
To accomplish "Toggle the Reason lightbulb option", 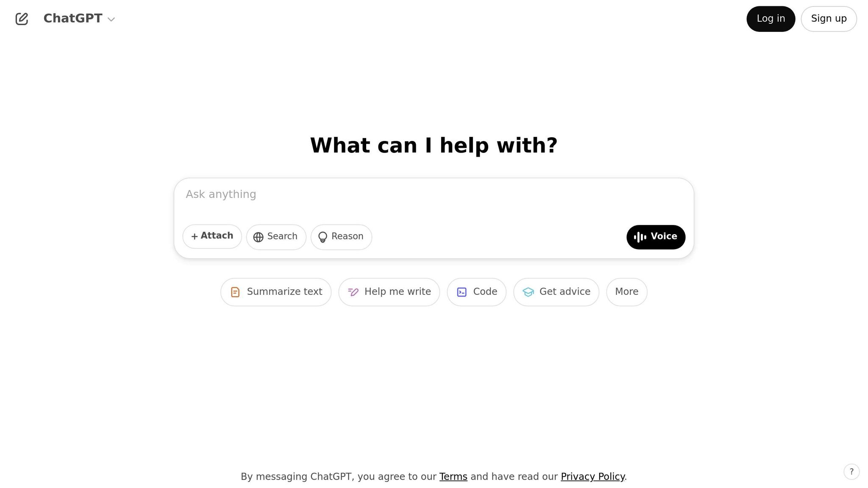I will coord(341,237).
